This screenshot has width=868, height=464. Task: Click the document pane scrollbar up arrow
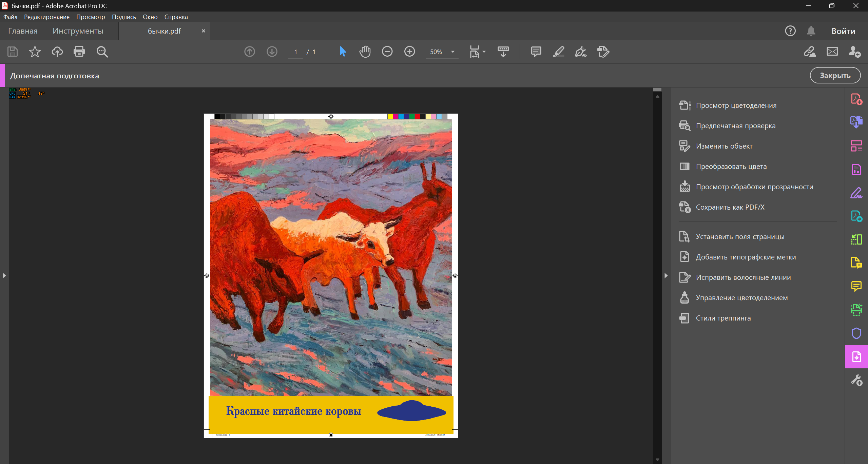click(657, 97)
